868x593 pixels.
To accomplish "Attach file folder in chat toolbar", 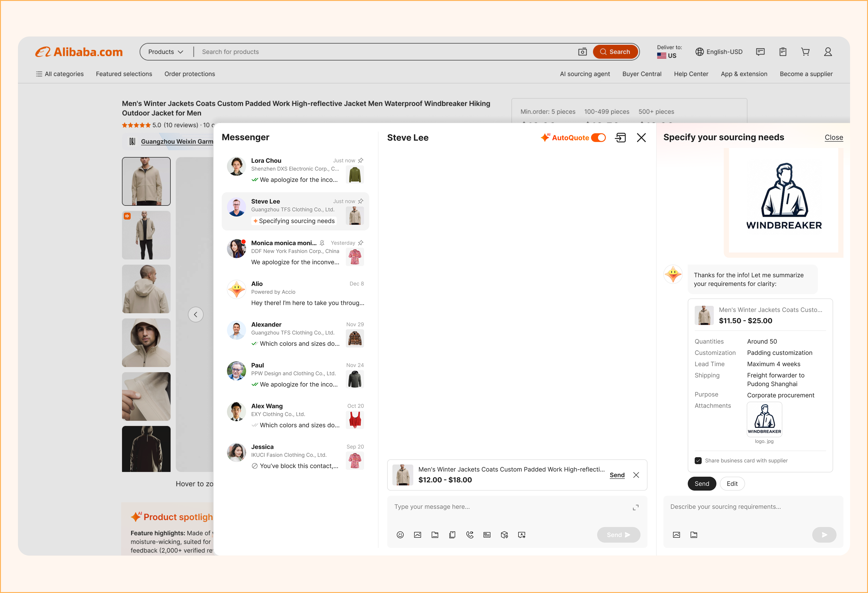I will tap(435, 535).
